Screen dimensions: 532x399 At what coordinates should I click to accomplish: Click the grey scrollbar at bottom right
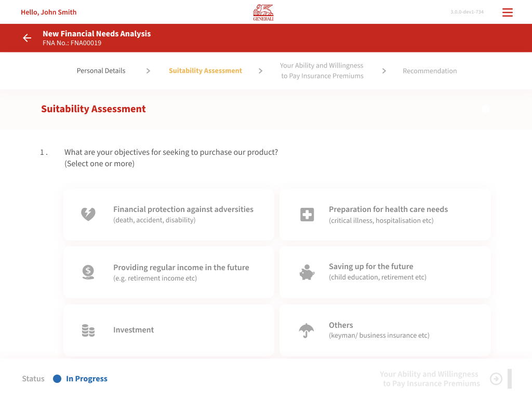click(509, 379)
